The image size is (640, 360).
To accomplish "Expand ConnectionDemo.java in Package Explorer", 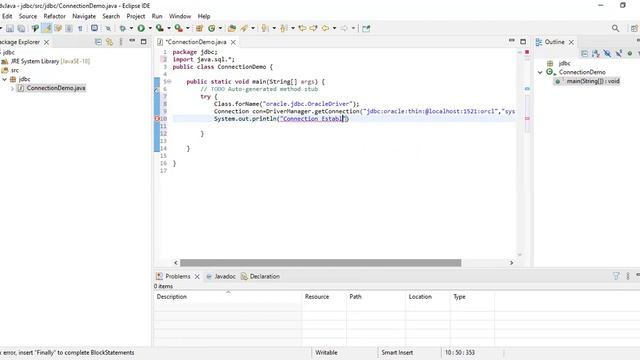I will (x=12, y=88).
